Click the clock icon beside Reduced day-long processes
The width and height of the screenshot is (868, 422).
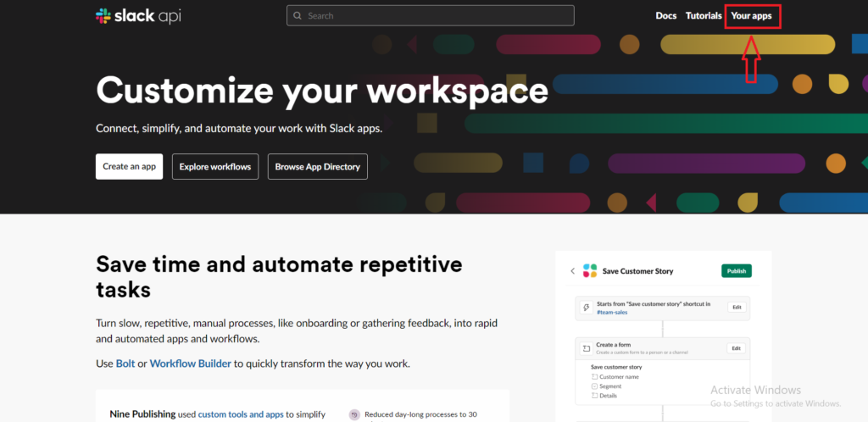[x=354, y=414]
